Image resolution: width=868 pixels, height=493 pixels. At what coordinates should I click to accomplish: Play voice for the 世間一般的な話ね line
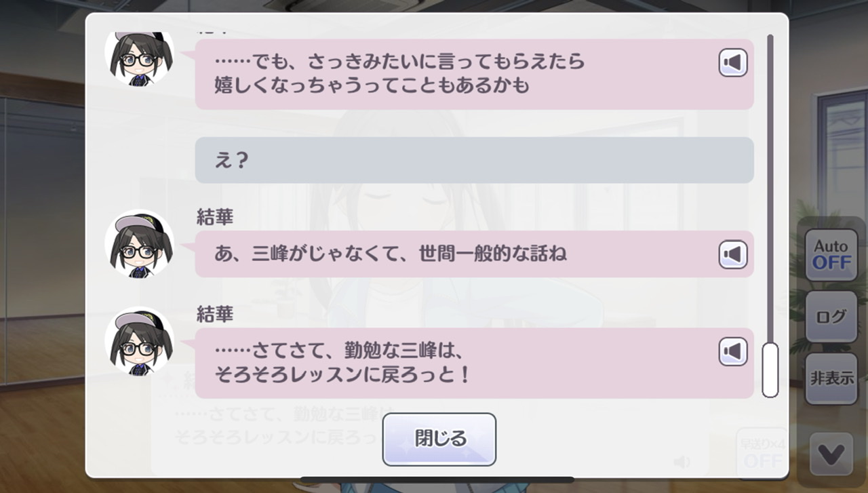pyautogui.click(x=733, y=255)
